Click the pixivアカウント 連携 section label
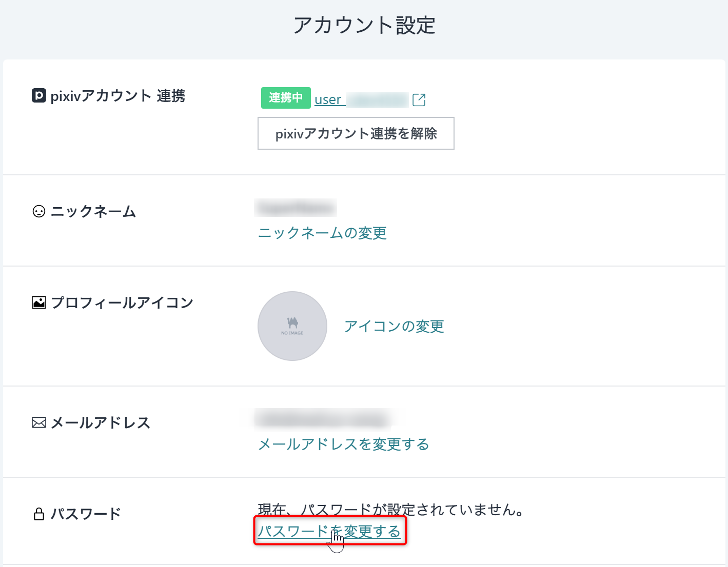 click(117, 96)
